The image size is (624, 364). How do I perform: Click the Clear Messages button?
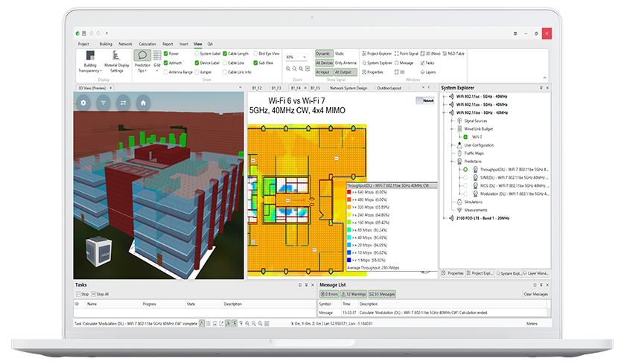tap(535, 294)
